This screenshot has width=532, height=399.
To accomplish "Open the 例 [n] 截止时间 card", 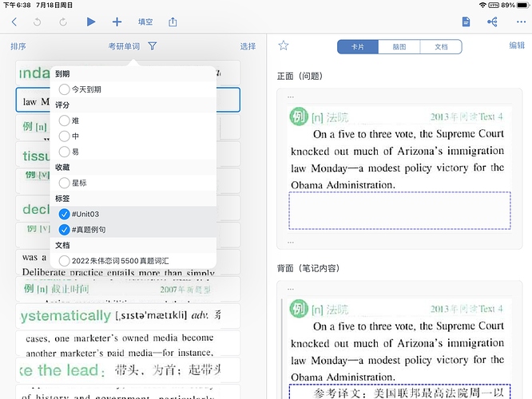I will point(128,289).
